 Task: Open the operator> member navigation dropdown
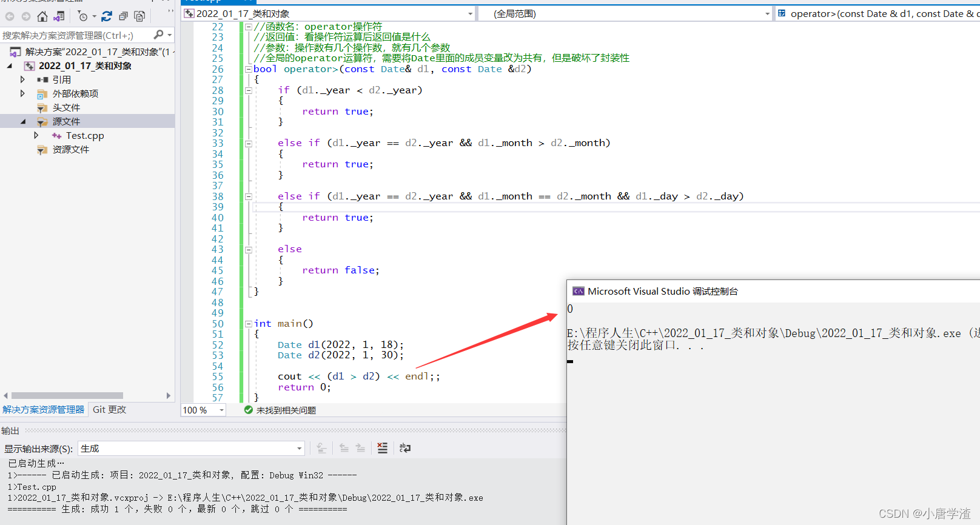tap(878, 13)
